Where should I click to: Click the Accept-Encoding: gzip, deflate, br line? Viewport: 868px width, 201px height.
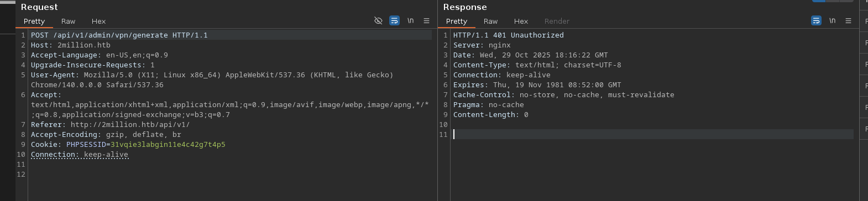[106, 134]
